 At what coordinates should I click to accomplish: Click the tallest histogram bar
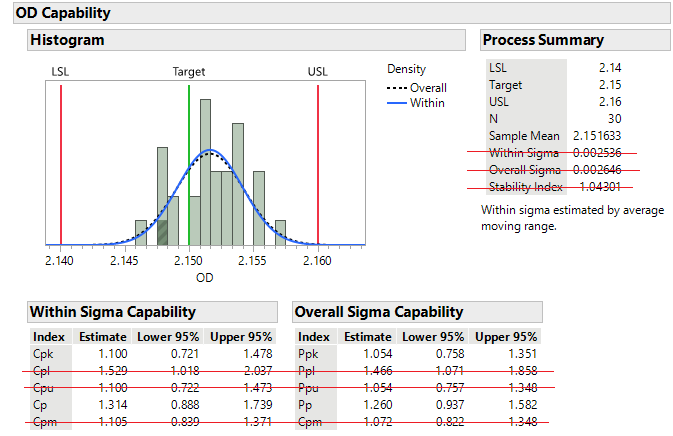pos(205,170)
